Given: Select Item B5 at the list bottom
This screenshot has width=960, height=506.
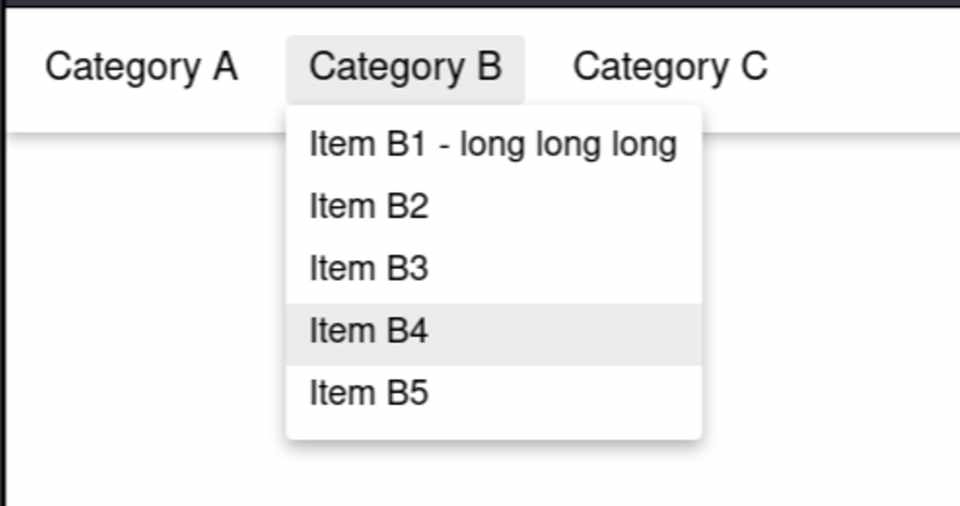Looking at the screenshot, I should tap(493, 393).
